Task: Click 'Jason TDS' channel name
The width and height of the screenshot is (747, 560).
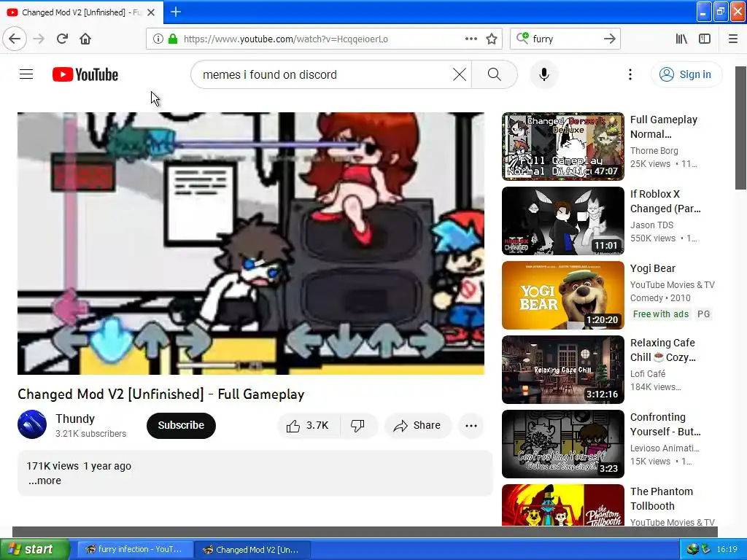Action: point(651,225)
